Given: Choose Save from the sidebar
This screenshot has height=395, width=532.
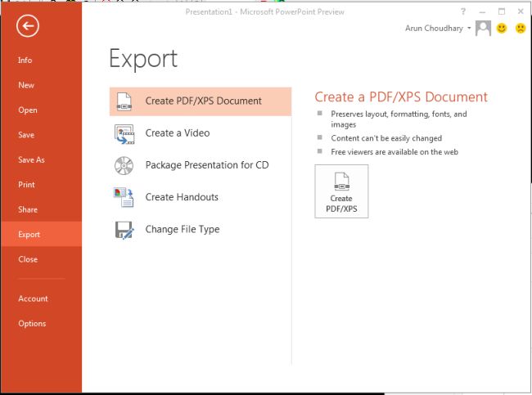Looking at the screenshot, I should pyautogui.click(x=41, y=135).
